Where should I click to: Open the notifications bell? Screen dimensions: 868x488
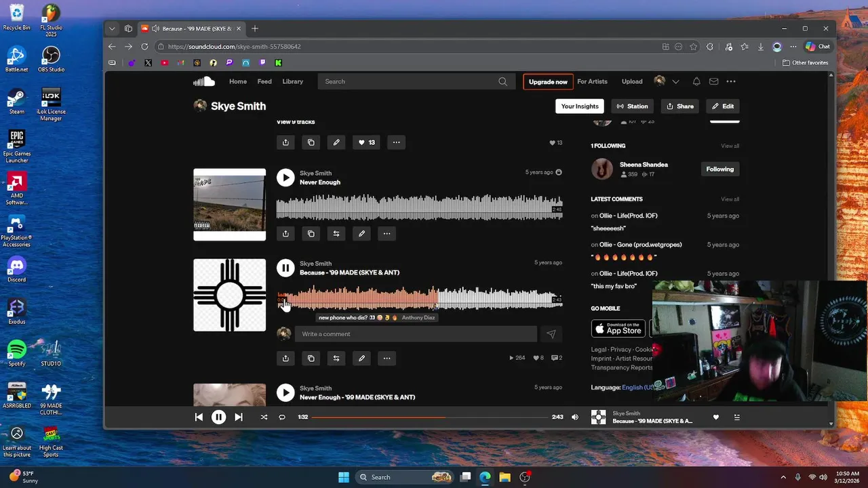point(696,81)
